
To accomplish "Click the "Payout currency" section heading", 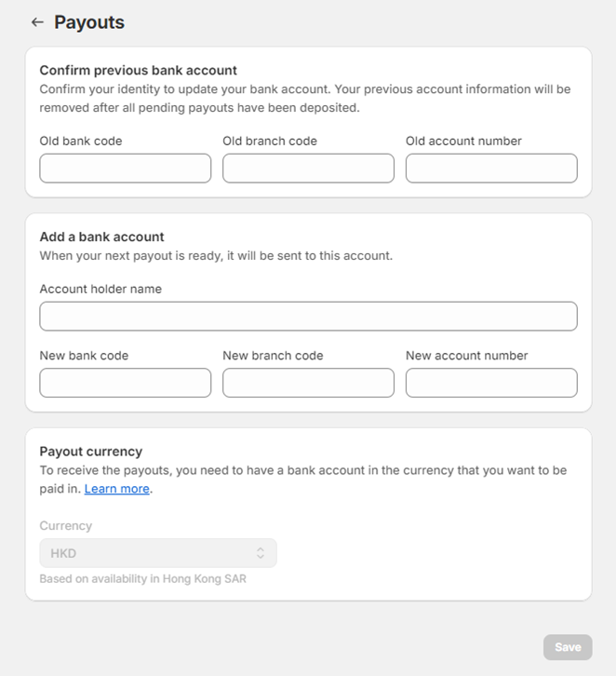I will pos(91,452).
